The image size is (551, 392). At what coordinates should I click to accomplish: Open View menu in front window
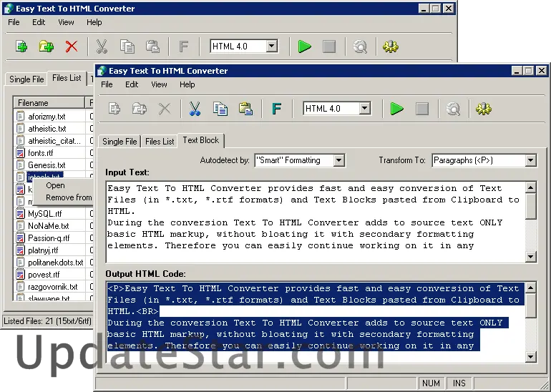[x=159, y=84]
